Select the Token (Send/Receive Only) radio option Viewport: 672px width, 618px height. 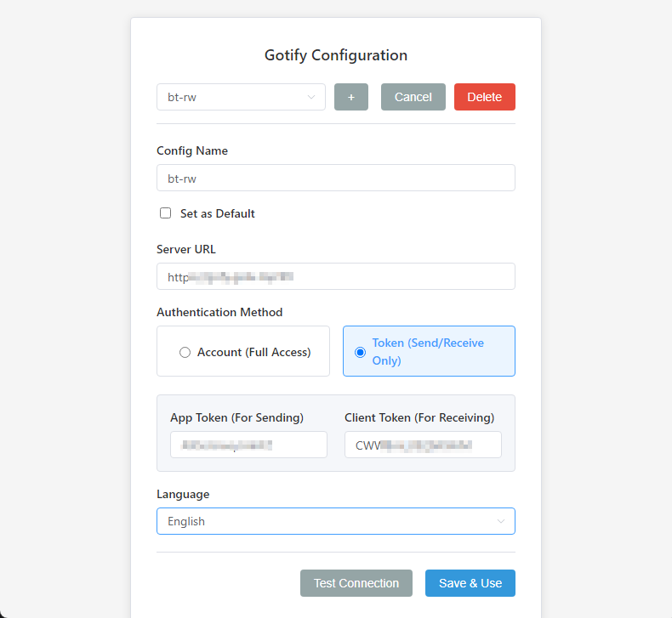360,352
